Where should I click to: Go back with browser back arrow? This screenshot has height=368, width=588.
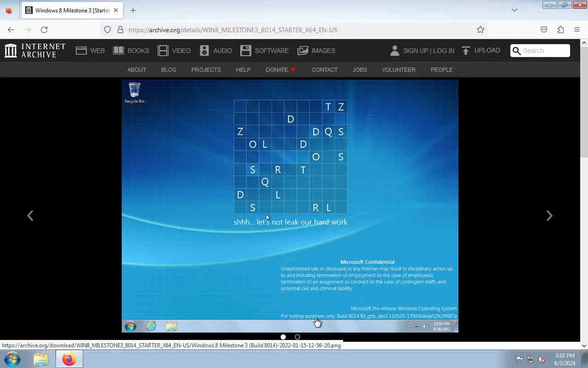tap(11, 29)
